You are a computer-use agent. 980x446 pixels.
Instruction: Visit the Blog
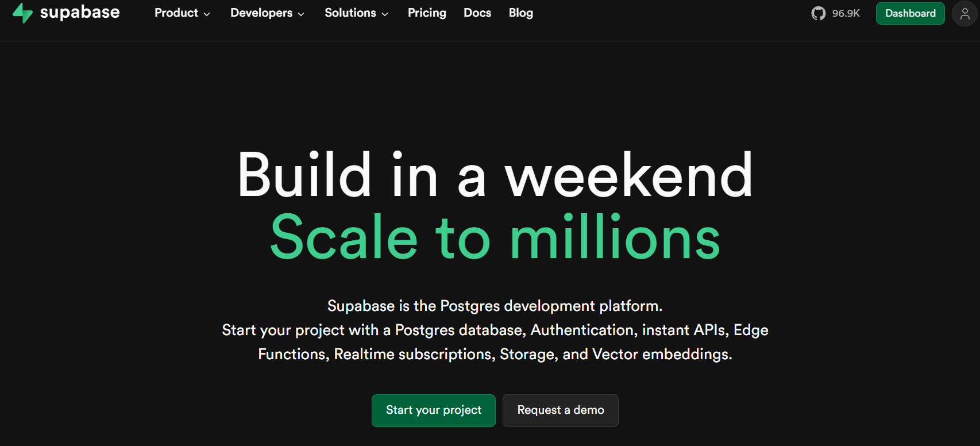pyautogui.click(x=520, y=13)
